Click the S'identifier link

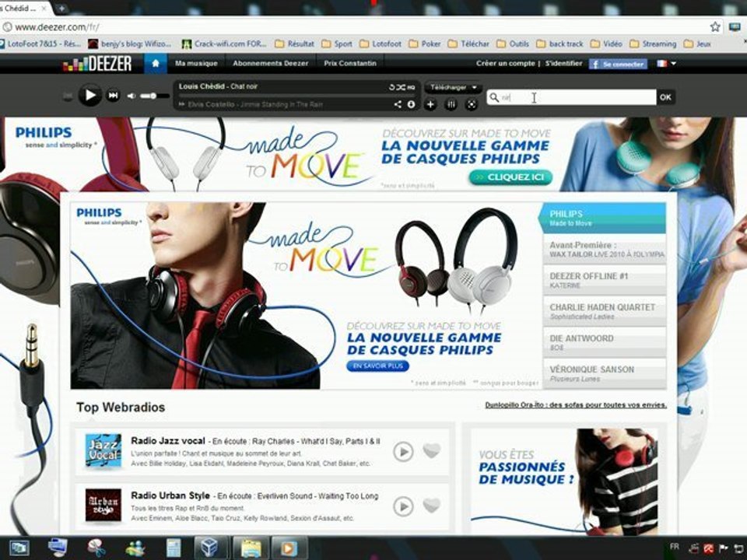click(563, 63)
